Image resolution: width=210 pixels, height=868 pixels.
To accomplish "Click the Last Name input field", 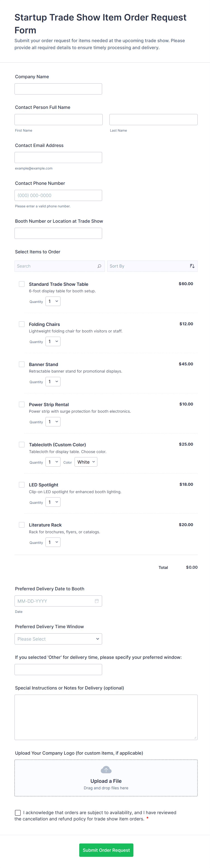I will [153, 120].
